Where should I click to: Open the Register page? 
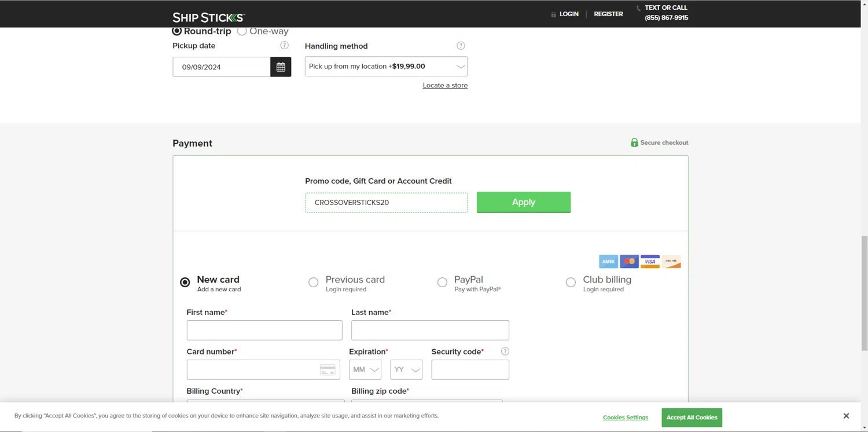point(608,14)
